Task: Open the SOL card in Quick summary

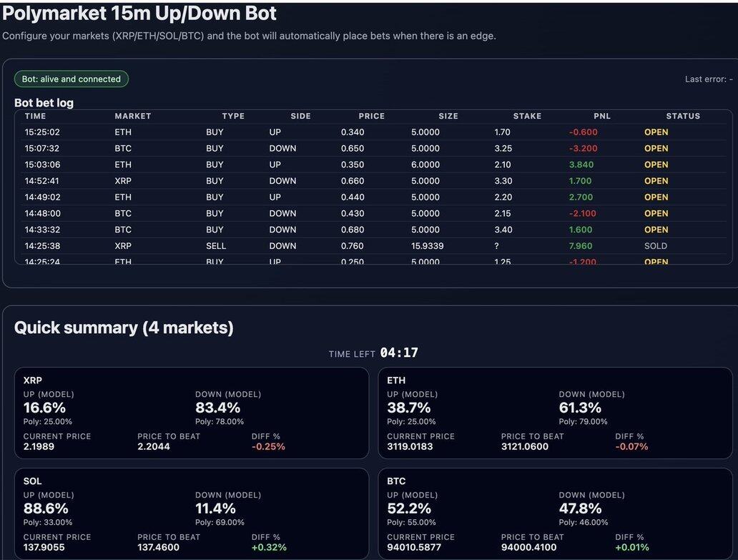Action: coord(191,514)
